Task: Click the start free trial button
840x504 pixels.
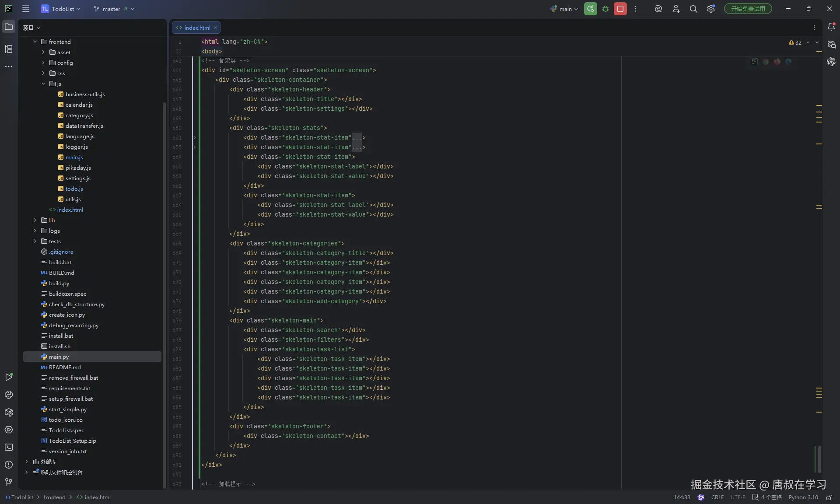Action: (x=748, y=9)
